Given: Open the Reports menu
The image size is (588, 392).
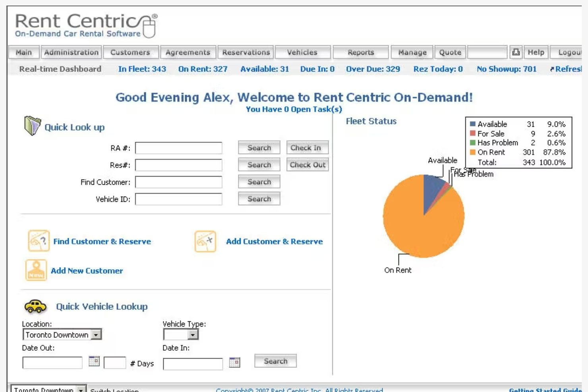Looking at the screenshot, I should (360, 52).
